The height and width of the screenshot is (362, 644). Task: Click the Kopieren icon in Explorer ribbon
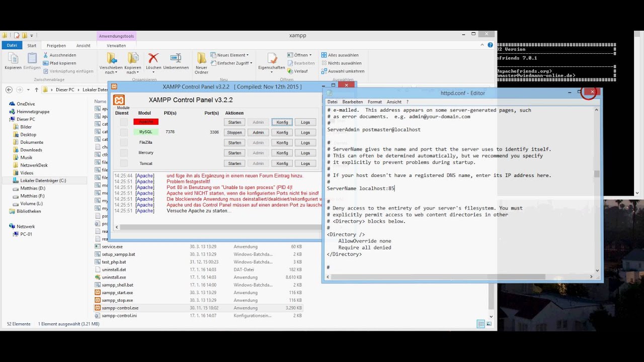tap(13, 58)
